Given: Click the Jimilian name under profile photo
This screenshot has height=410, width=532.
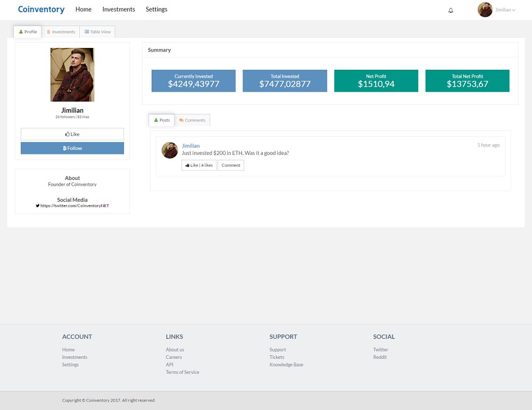Looking at the screenshot, I should tap(72, 110).
